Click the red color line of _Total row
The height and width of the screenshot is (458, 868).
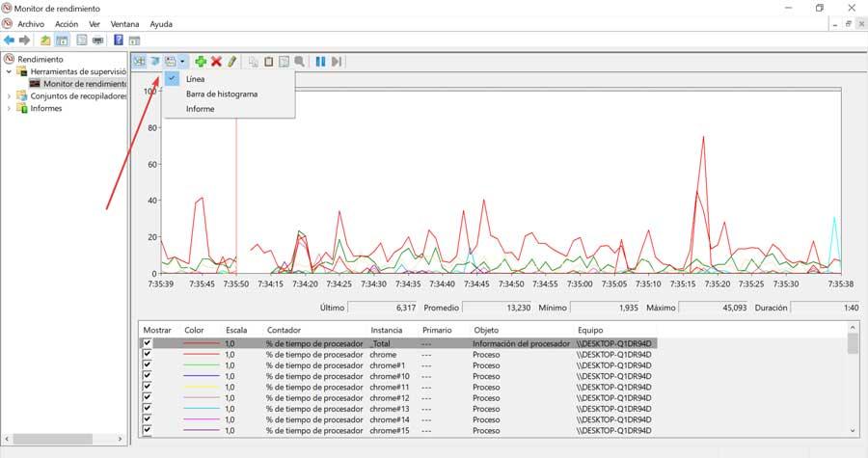tap(202, 343)
